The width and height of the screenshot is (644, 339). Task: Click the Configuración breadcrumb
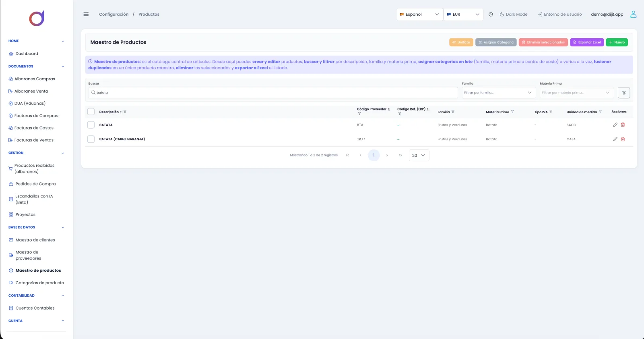(x=114, y=14)
